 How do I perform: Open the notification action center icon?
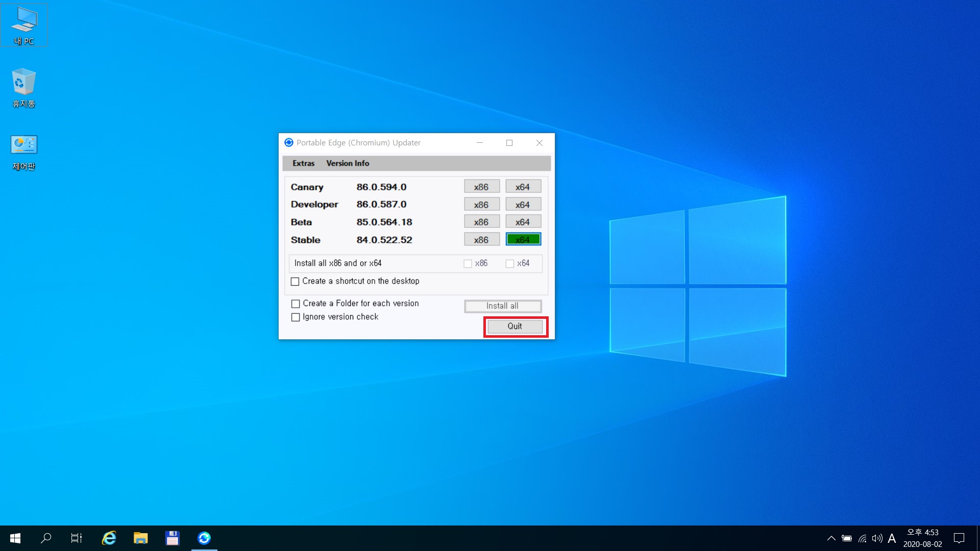tap(959, 538)
